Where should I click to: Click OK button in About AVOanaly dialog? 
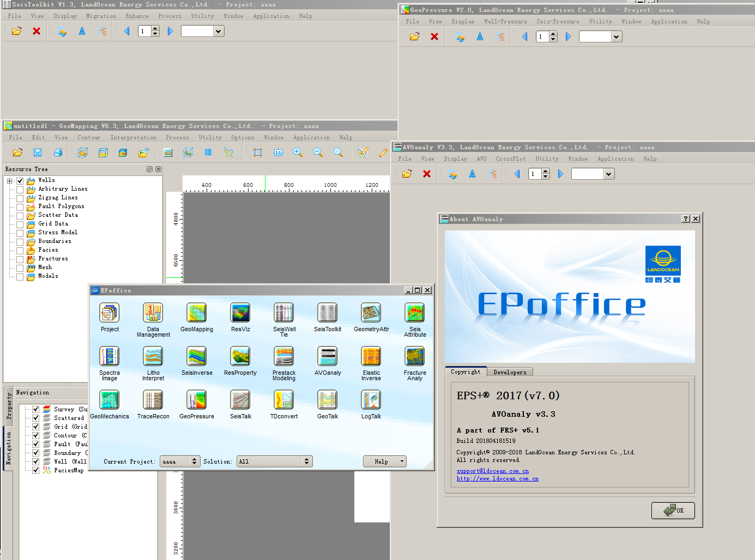[673, 510]
